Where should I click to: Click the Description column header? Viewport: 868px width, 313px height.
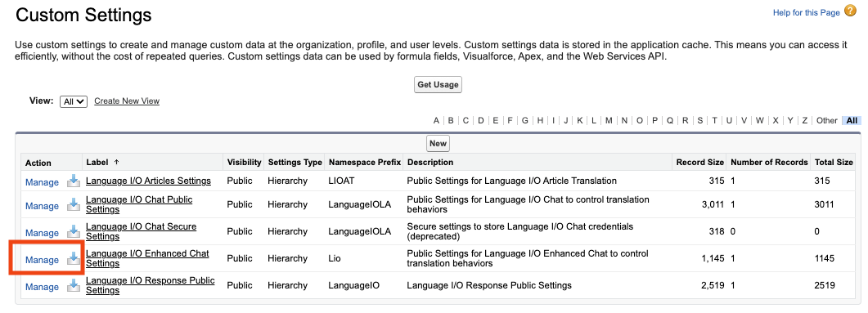[430, 163]
